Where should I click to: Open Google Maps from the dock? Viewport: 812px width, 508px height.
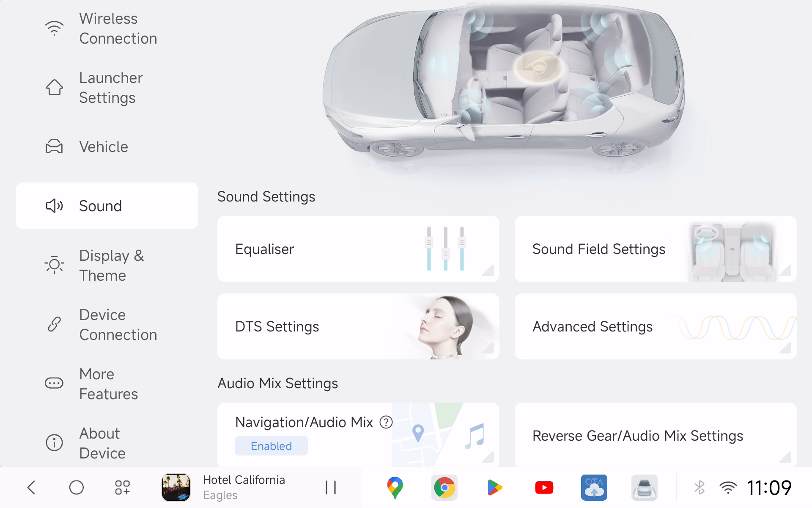point(395,487)
